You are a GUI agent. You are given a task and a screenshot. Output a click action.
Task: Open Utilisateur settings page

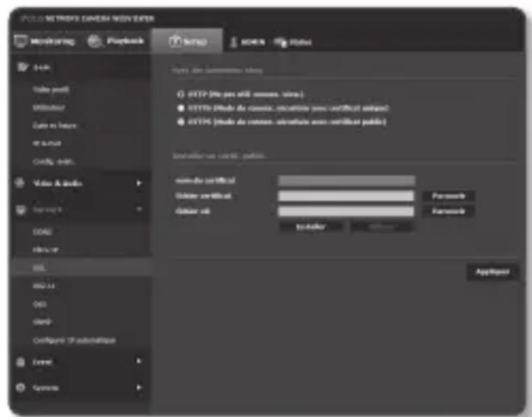point(49,108)
